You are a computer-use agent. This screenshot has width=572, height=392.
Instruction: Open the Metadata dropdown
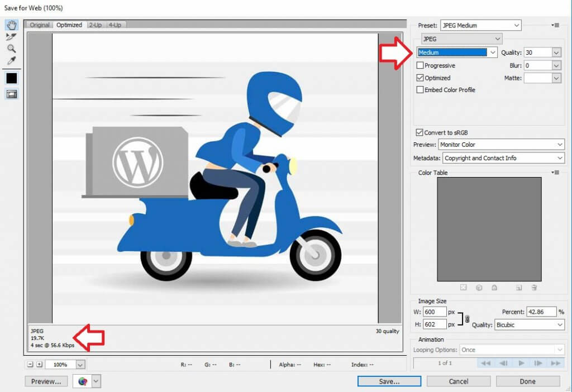503,158
